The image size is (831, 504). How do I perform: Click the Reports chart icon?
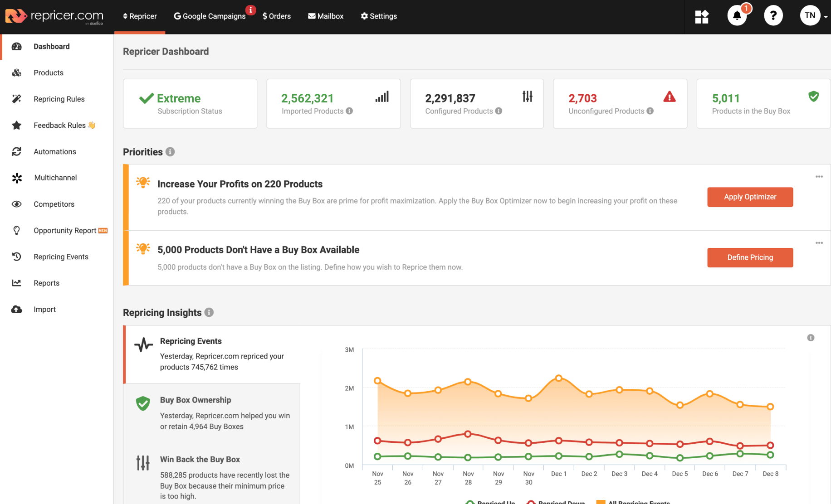click(17, 283)
